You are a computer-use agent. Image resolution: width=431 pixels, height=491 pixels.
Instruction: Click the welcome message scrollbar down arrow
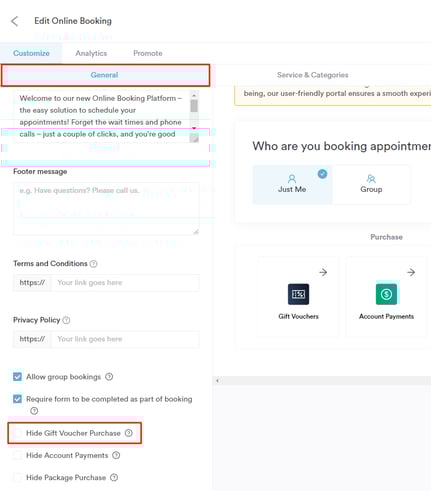[x=194, y=128]
